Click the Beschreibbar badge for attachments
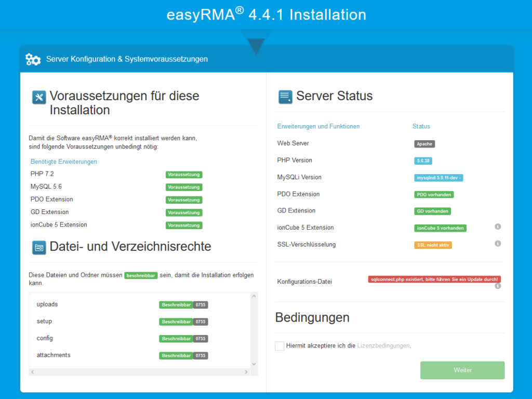This screenshot has width=532, height=399. 176,356
